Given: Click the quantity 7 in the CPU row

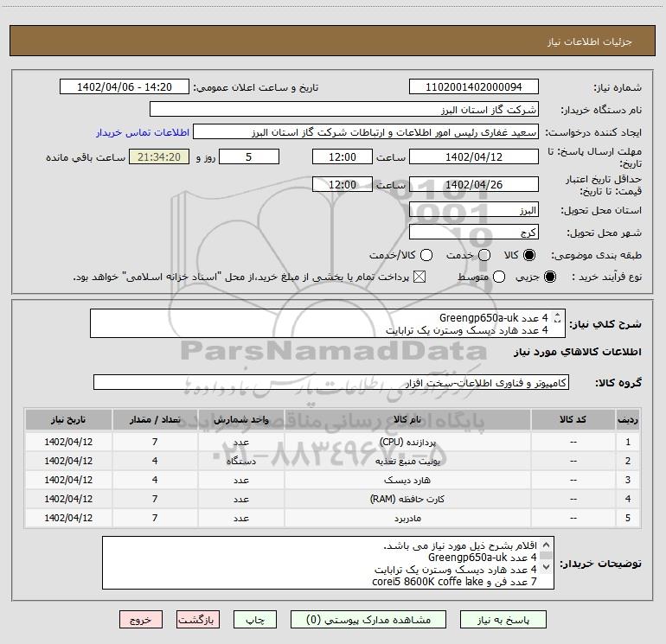Looking at the screenshot, I should 155,442.
